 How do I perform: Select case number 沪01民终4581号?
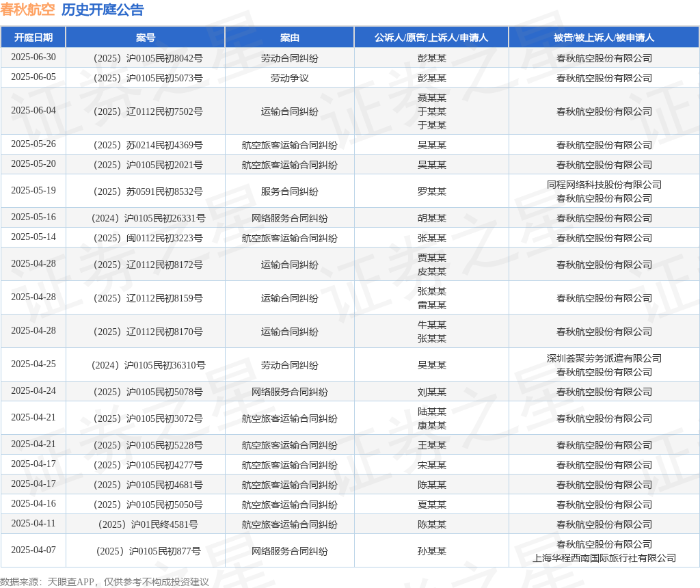[x=148, y=524]
